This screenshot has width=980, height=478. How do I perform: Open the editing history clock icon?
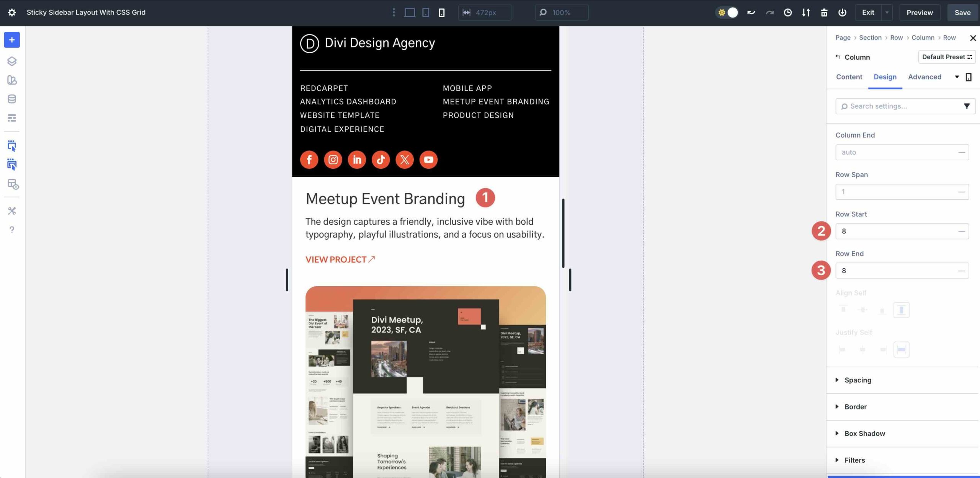[787, 12]
